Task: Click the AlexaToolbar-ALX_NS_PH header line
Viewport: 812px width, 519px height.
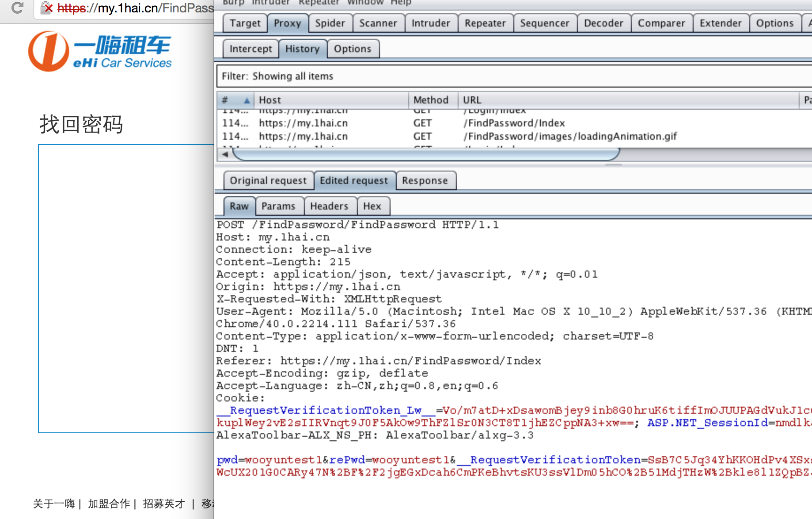Action: [x=375, y=435]
